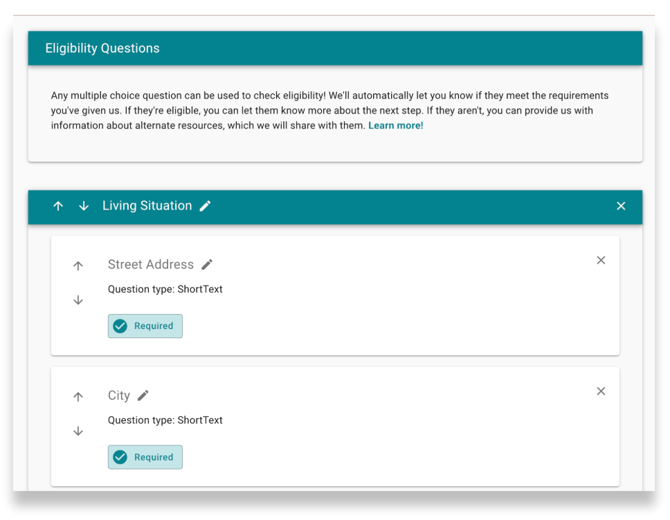Move City question down
The height and width of the screenshot is (520, 670).
point(78,431)
